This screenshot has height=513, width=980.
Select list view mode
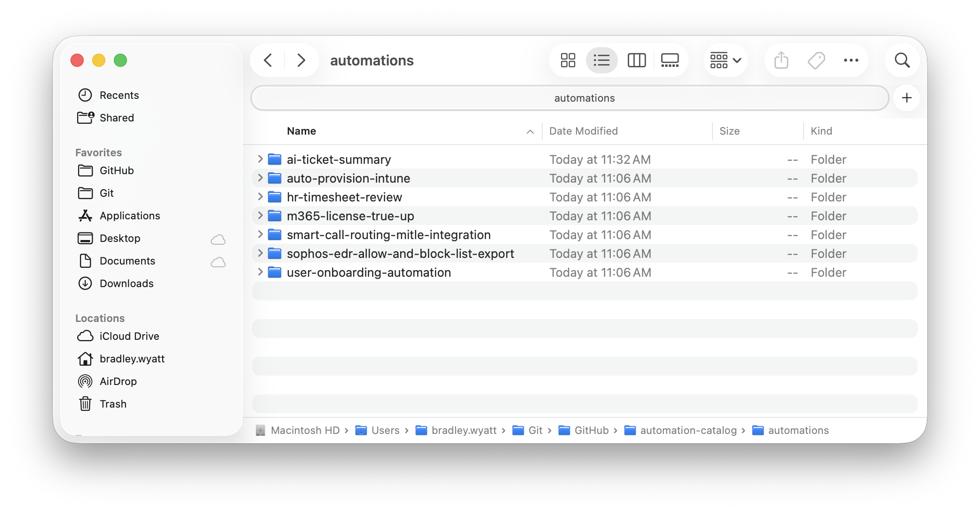601,60
